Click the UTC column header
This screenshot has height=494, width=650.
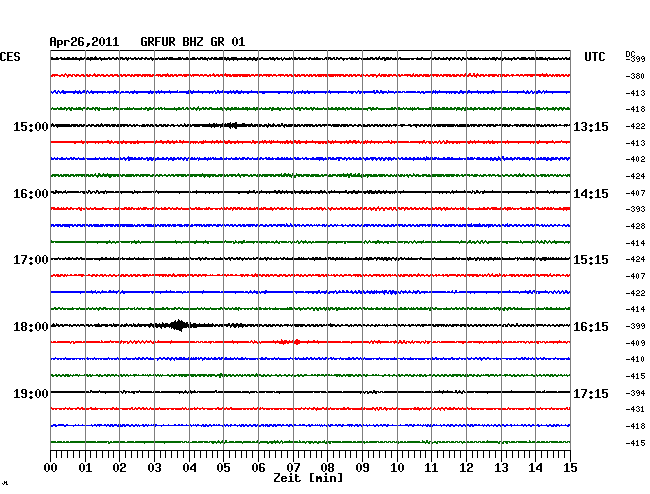tap(595, 57)
